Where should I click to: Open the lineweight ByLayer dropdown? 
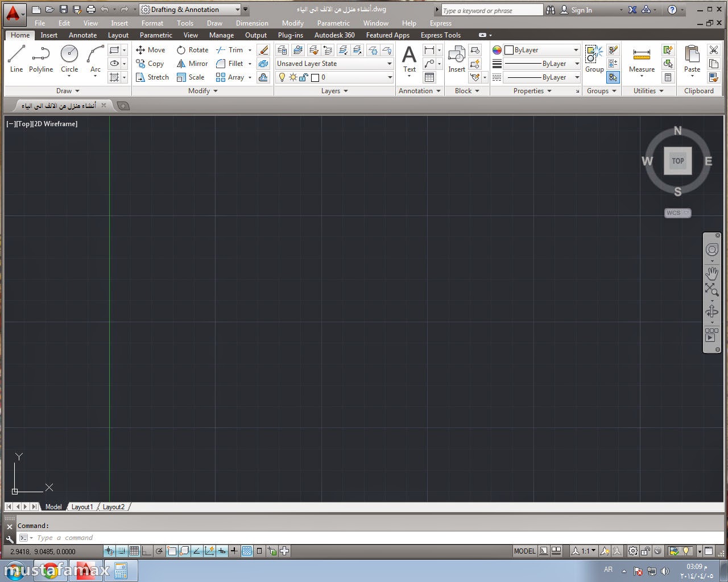(x=542, y=64)
